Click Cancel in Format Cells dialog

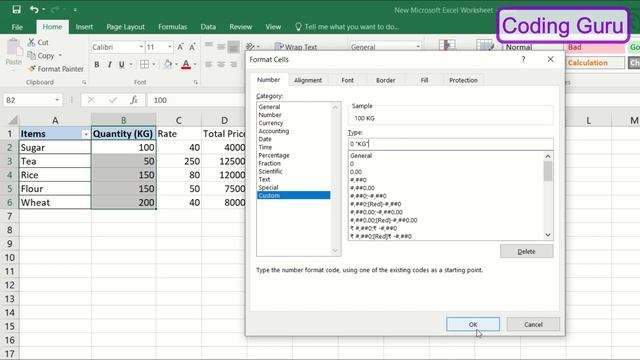[x=533, y=324]
